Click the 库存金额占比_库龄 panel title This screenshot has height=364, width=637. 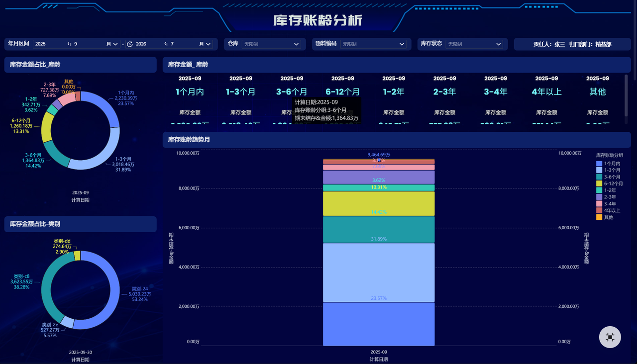[x=35, y=65]
